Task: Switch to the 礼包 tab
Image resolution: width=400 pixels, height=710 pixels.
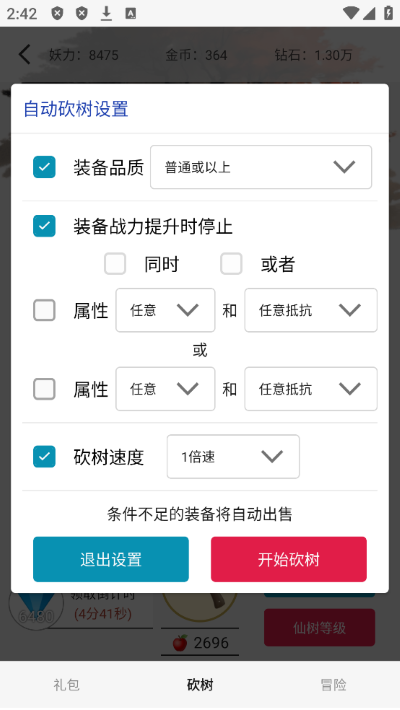Action: pos(67,685)
